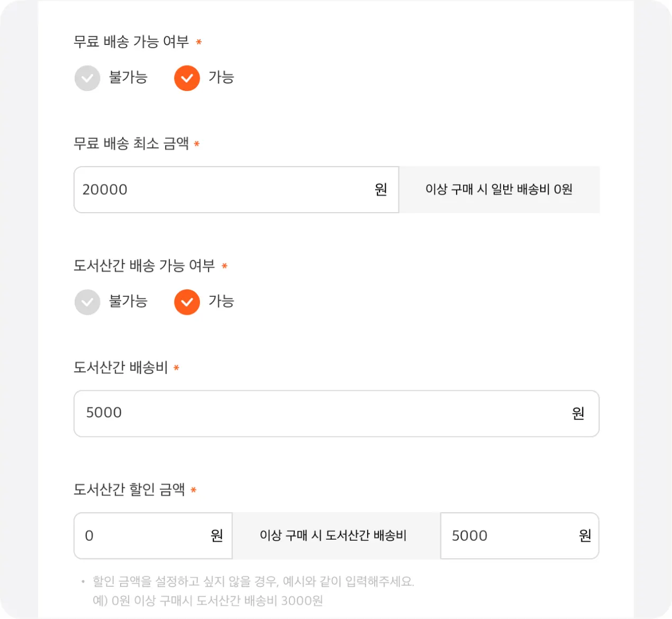
Task: Click the 무료 배송 최소 금액 label
Action: pyautogui.click(x=131, y=143)
